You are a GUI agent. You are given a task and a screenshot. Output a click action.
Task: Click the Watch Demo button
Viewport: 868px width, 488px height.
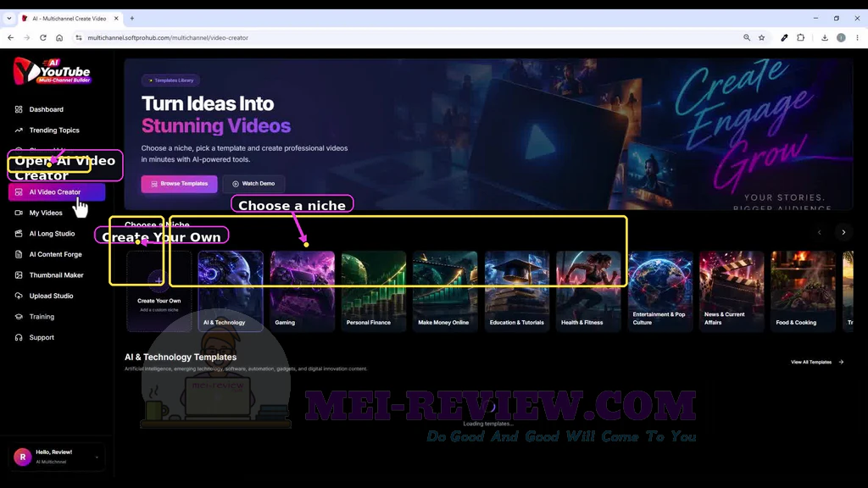(253, 184)
